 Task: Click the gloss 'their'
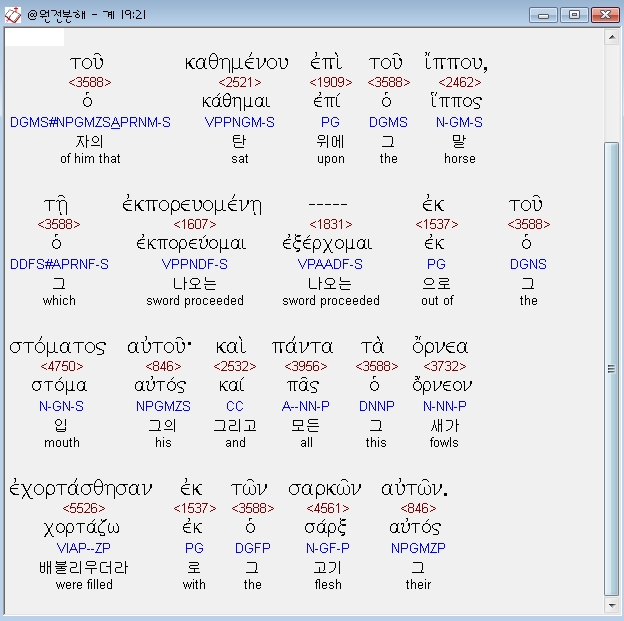[x=418, y=585]
